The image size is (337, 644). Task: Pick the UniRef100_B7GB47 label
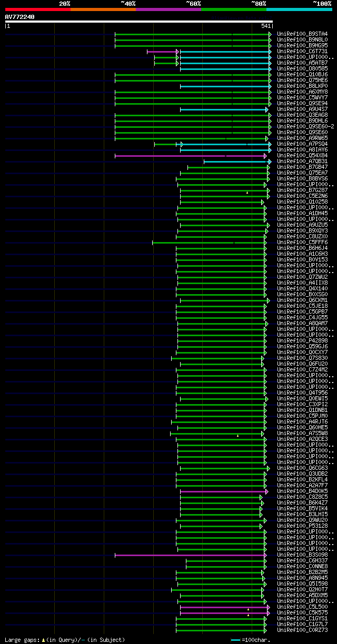tap(302, 167)
